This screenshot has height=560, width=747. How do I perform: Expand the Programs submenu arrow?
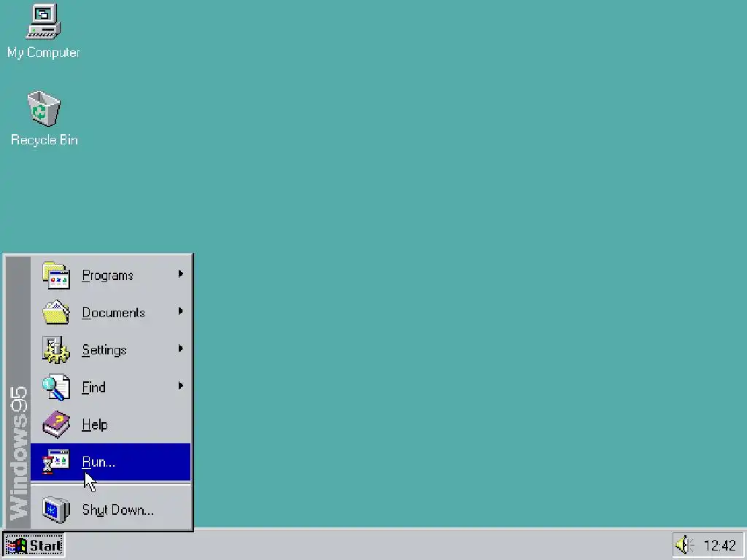(181, 274)
